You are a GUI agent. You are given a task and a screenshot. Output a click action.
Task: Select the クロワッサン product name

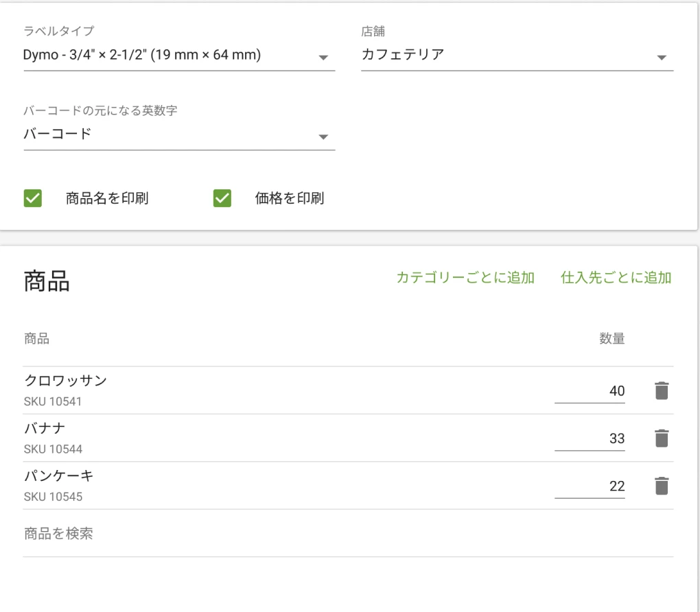pos(66,381)
